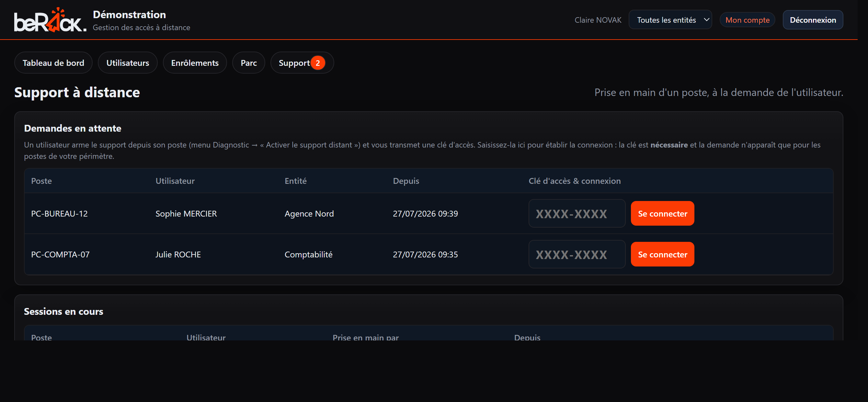This screenshot has width=868, height=402.
Task: Click the Support notification badge 2
Action: 317,63
